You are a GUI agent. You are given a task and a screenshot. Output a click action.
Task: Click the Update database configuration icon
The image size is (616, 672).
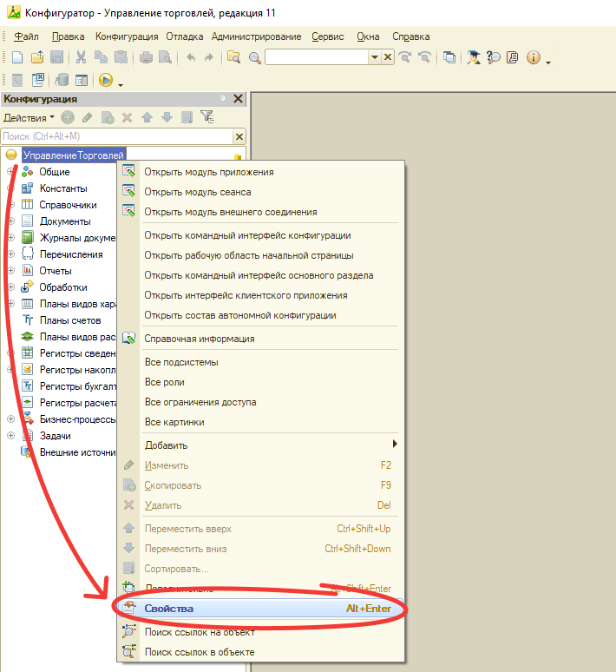(x=62, y=80)
